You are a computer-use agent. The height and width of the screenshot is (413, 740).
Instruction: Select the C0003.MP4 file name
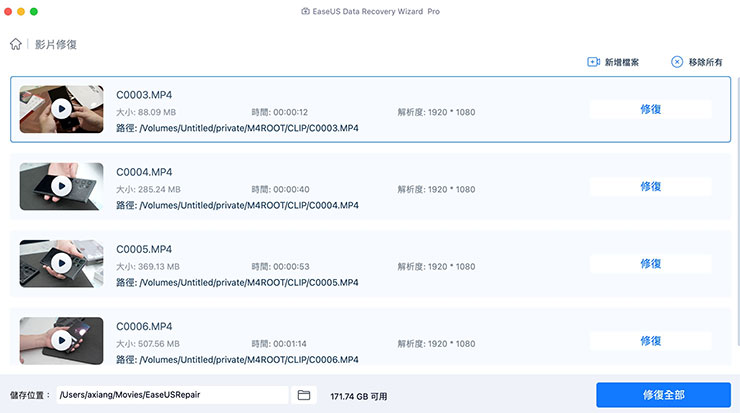pos(144,95)
